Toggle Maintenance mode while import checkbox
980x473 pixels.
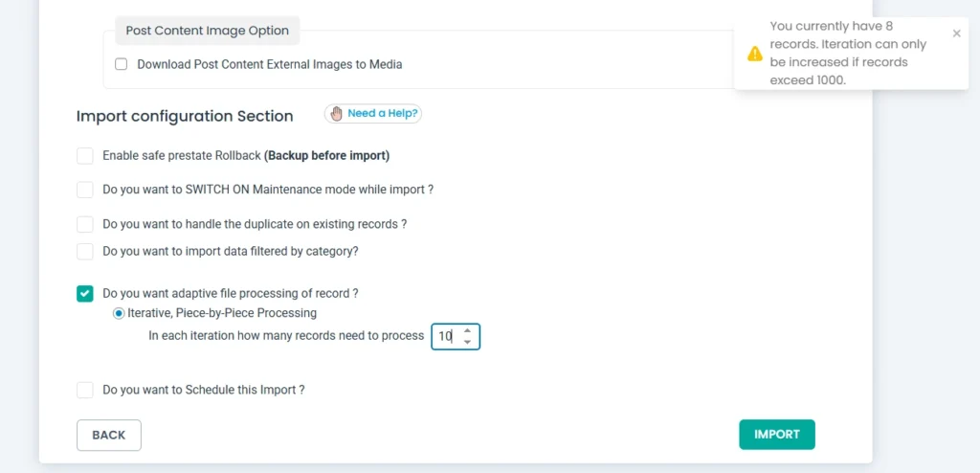tap(85, 190)
